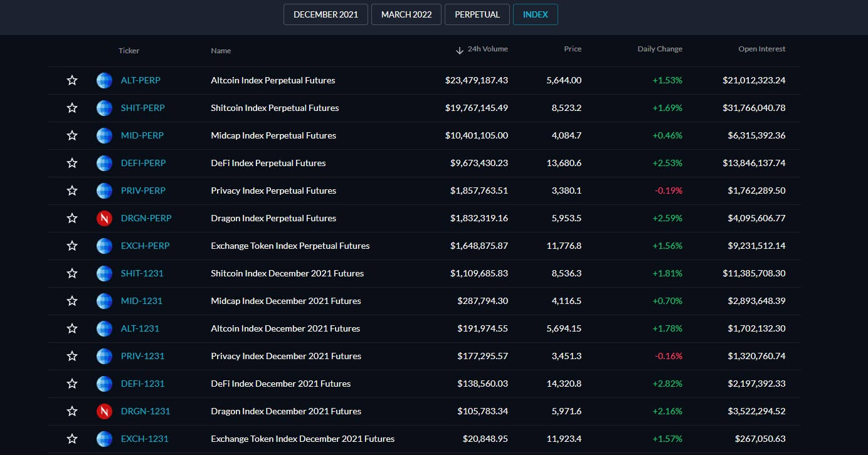This screenshot has height=455, width=868.
Task: Sort by the Ticker column header
Action: [129, 50]
